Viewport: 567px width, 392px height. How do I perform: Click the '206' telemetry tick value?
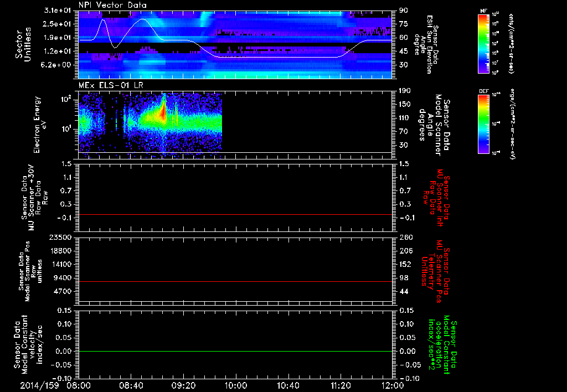(405, 251)
